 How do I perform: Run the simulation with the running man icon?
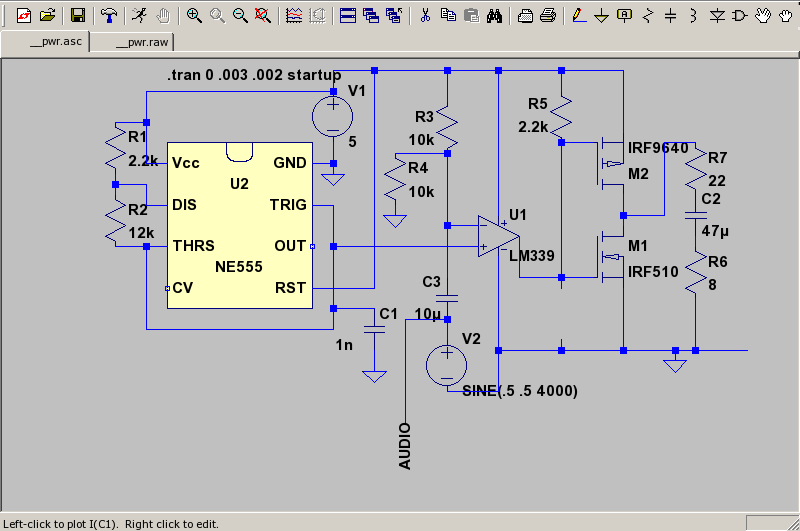coord(139,16)
